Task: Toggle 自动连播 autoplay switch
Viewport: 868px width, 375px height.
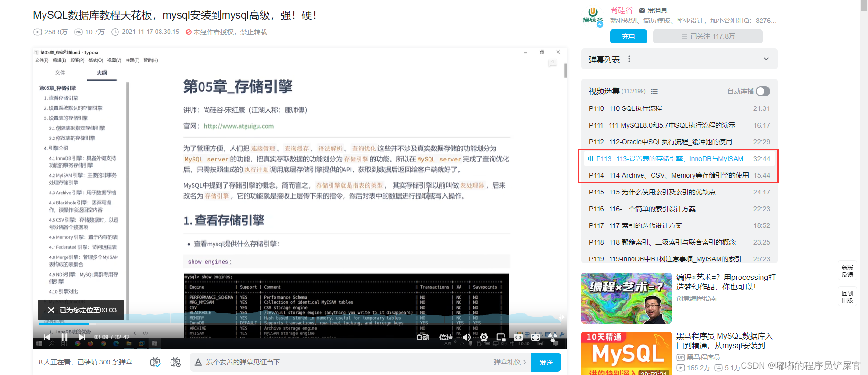Action: [763, 91]
